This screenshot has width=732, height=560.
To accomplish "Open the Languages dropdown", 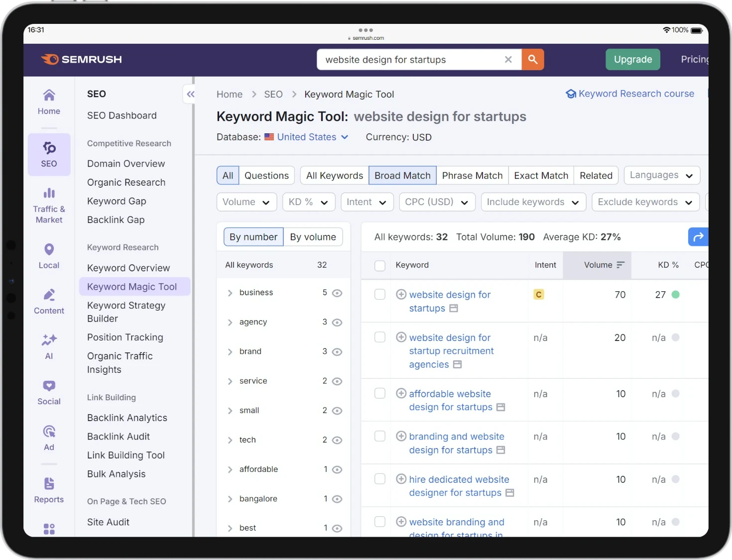I will [x=662, y=175].
